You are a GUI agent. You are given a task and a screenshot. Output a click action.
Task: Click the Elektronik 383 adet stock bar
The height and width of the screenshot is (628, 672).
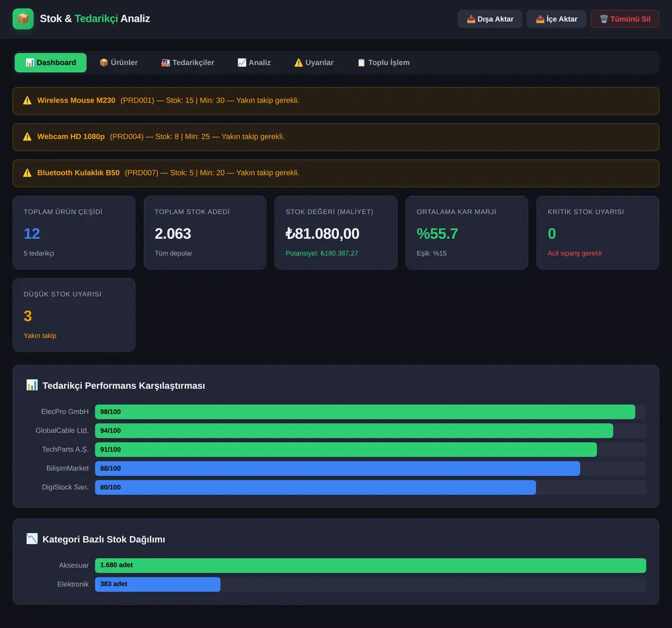[x=158, y=584]
